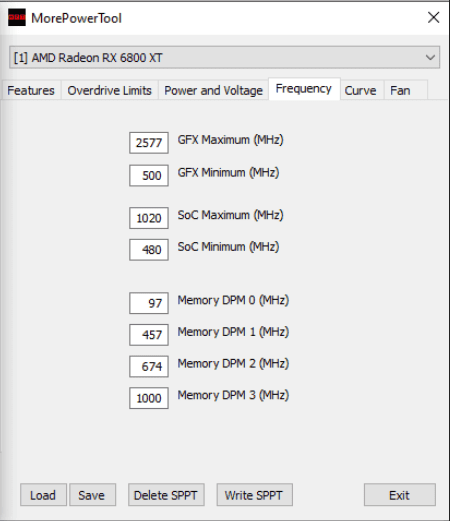Expand the AMD Radeon RX 6800 XT dropdown

tap(224, 57)
